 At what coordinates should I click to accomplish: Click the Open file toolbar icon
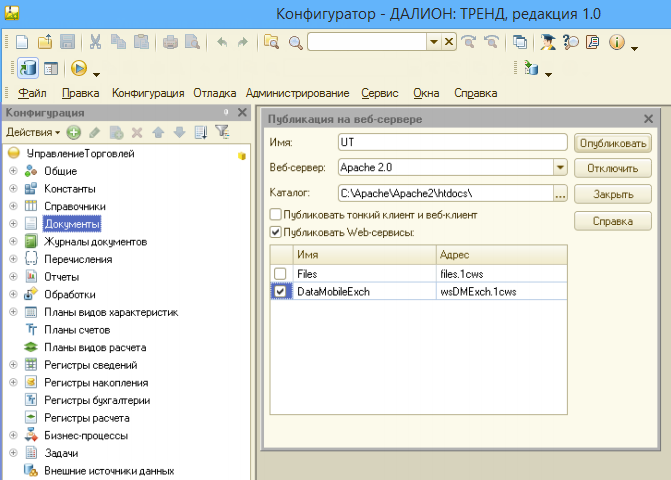coord(45,42)
